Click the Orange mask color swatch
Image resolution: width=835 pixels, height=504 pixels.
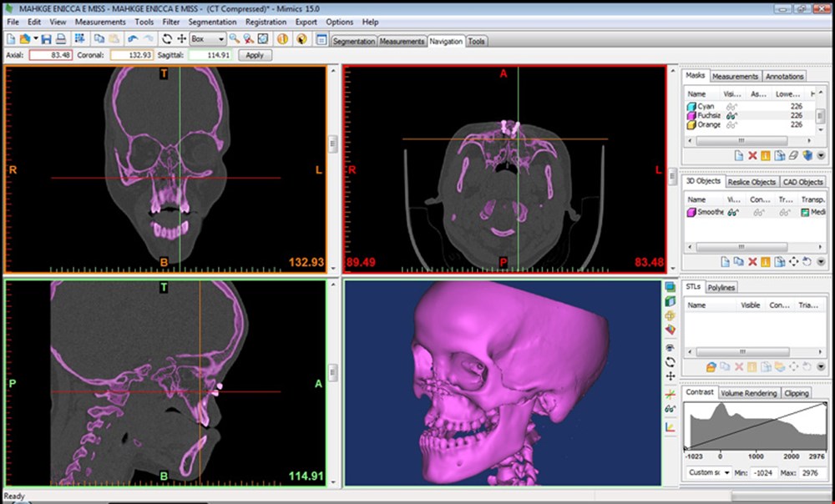[x=691, y=124]
